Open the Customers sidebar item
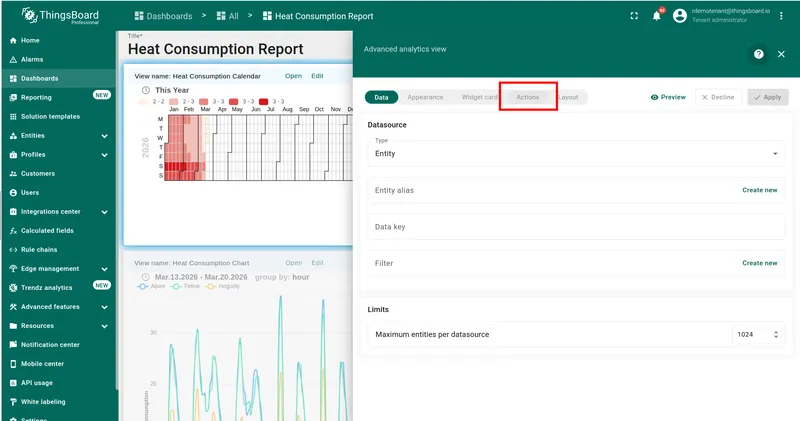The height and width of the screenshot is (421, 800). [x=58, y=174]
